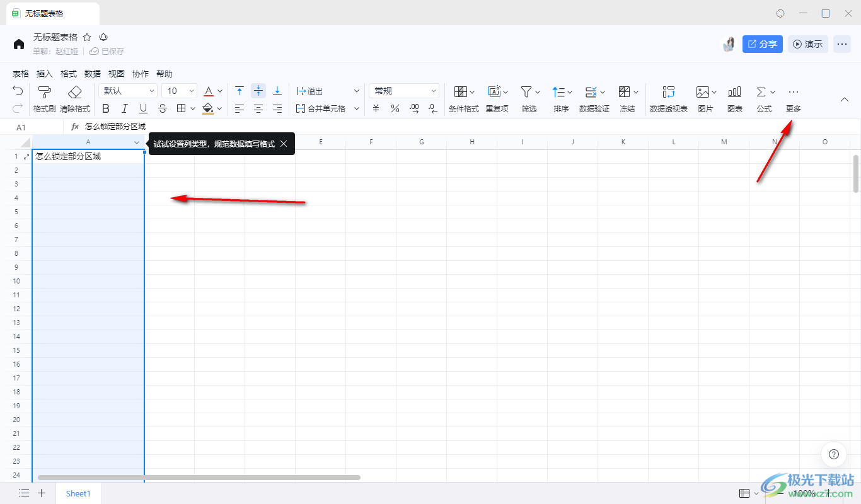This screenshot has width=861, height=504.
Task: Apply percent number format
Action: tap(395, 108)
